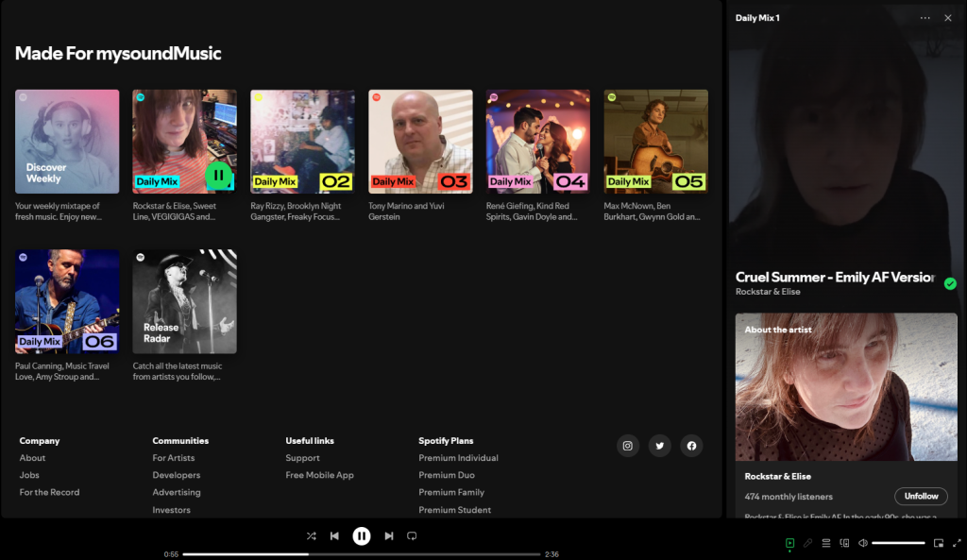Toggle the Now Playing view icon
The height and width of the screenshot is (560, 967).
[790, 543]
